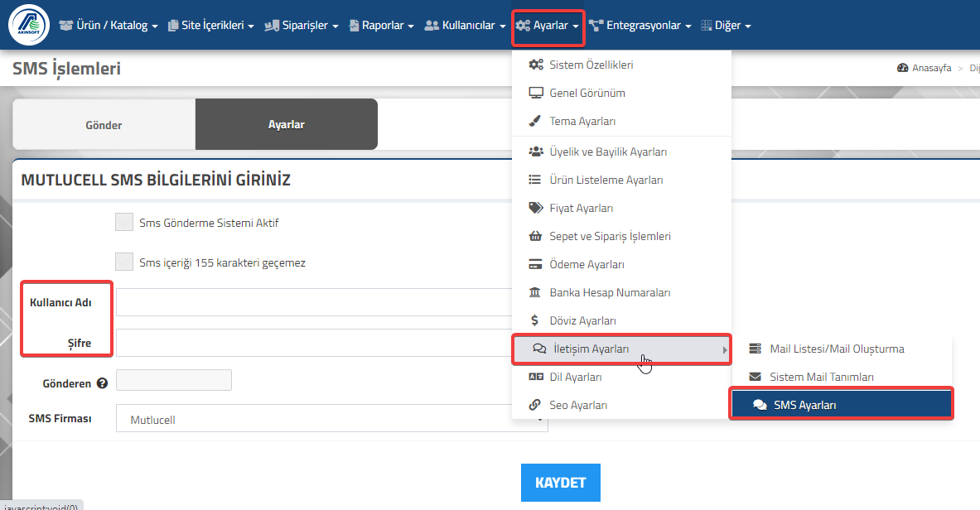Image resolution: width=980 pixels, height=510 pixels.
Task: Enable Sms Gönderme Sistemi Aktif checkbox
Action: [x=123, y=222]
